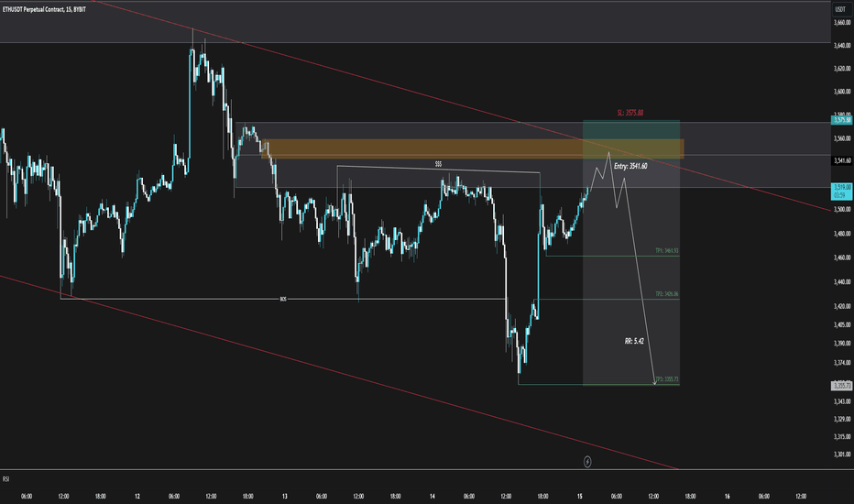Screen dimensions: 854x504
Task: Click the black 3,541.60 price tag
Action: click(x=841, y=160)
